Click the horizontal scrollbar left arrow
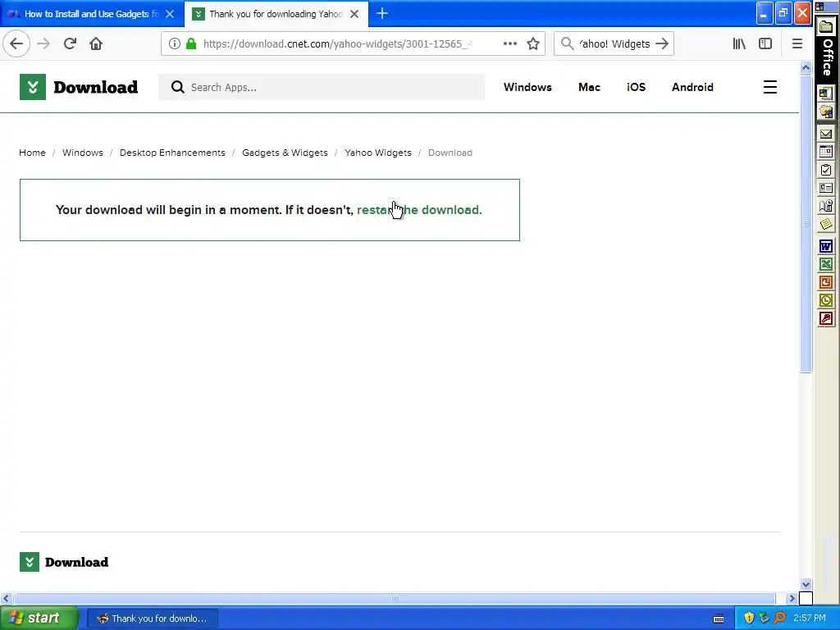The image size is (840, 630). [x=6, y=598]
